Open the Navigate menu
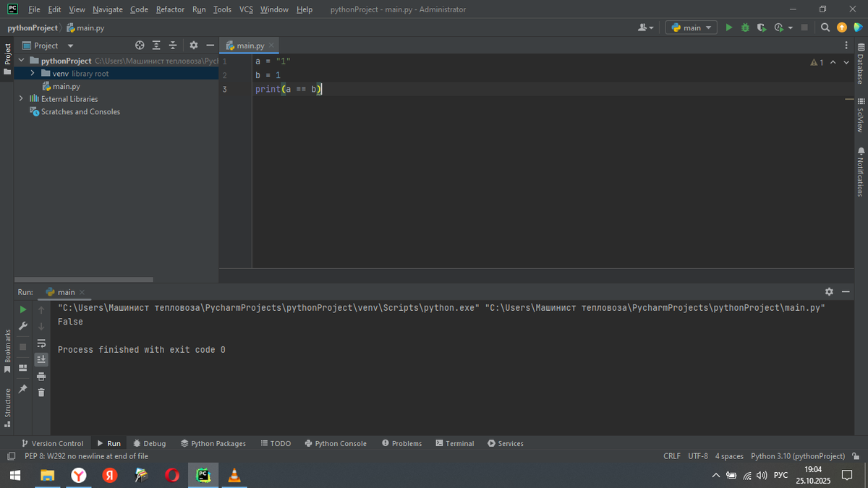 (108, 9)
